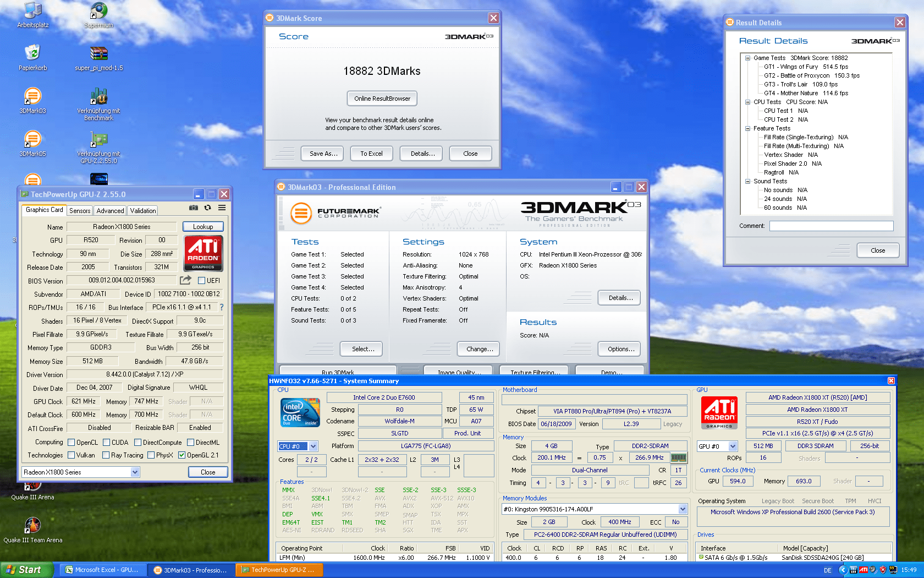Toggle the DirectCompute checkbox
The height and width of the screenshot is (578, 924).
[137, 443]
